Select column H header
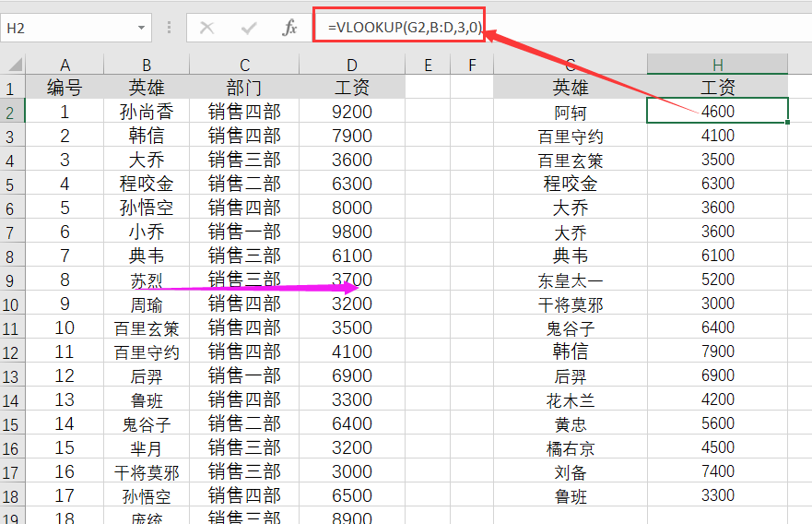This screenshot has width=812, height=524. (x=717, y=65)
